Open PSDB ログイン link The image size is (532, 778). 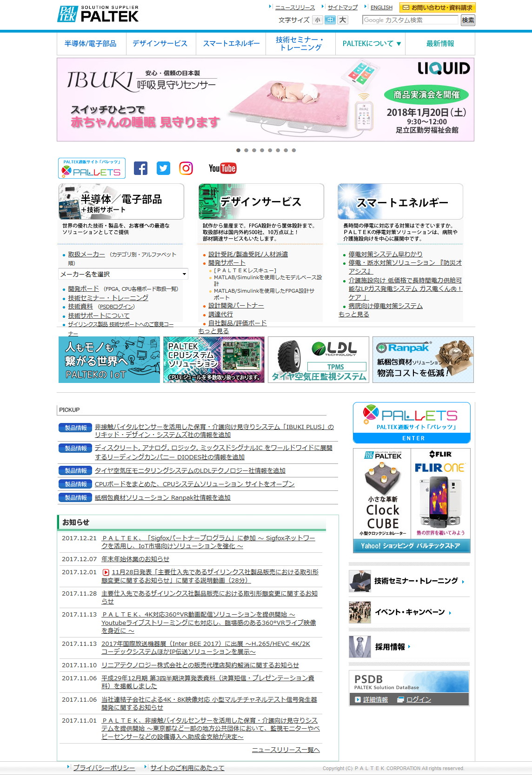click(x=419, y=699)
